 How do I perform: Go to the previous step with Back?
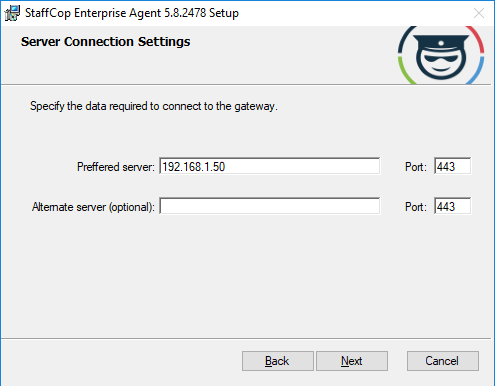[x=278, y=361]
